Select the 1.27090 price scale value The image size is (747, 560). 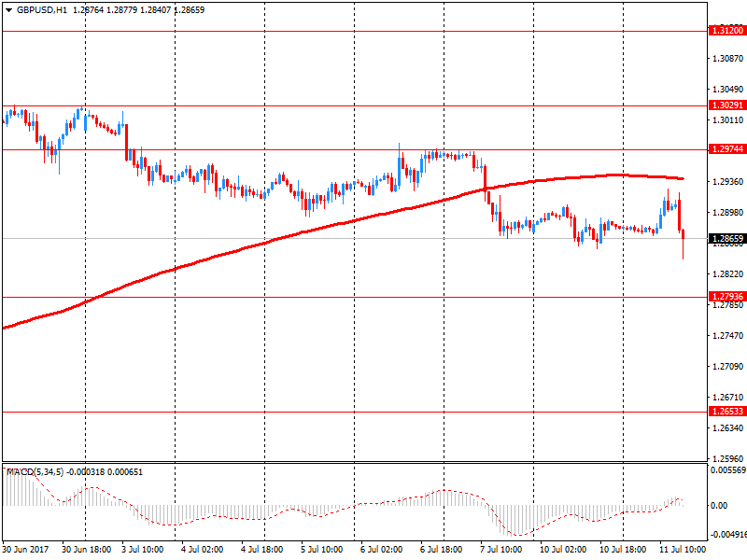tap(727, 366)
